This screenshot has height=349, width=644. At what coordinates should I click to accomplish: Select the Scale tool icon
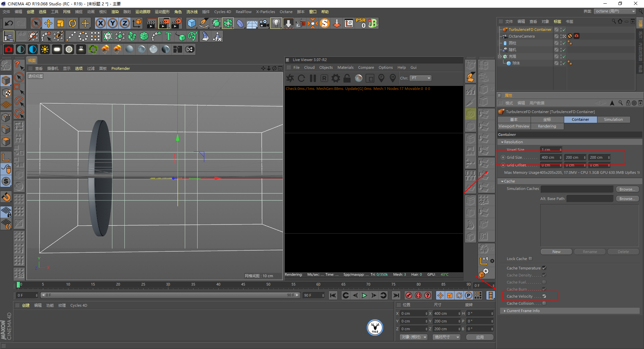pyautogui.click(x=60, y=23)
